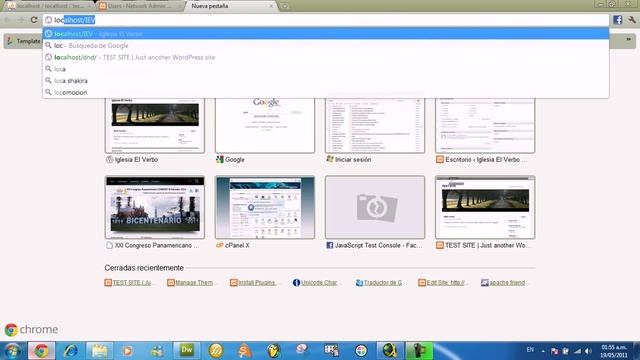Image resolution: width=640 pixels, height=360 pixels.
Task: Open a new tab with the plus button
Action: (284, 6)
